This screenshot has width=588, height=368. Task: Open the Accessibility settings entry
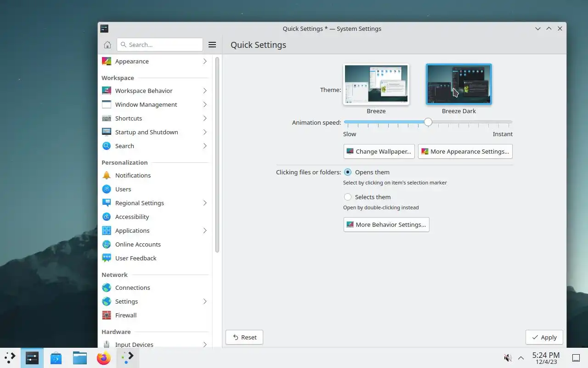155,217
